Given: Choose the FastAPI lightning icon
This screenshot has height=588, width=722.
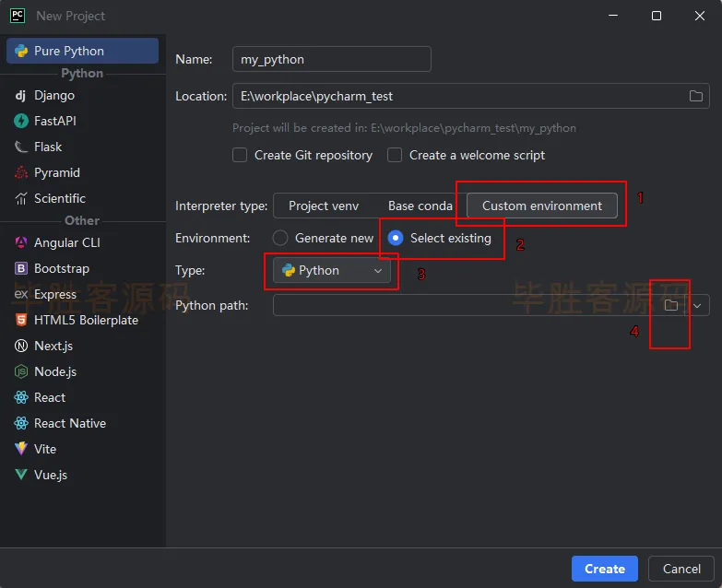Looking at the screenshot, I should (20, 121).
